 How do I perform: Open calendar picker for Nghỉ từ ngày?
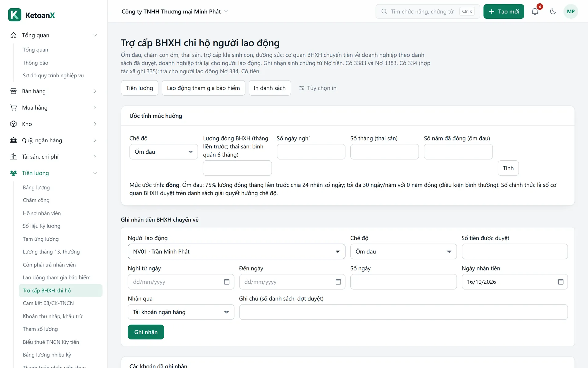click(x=227, y=282)
